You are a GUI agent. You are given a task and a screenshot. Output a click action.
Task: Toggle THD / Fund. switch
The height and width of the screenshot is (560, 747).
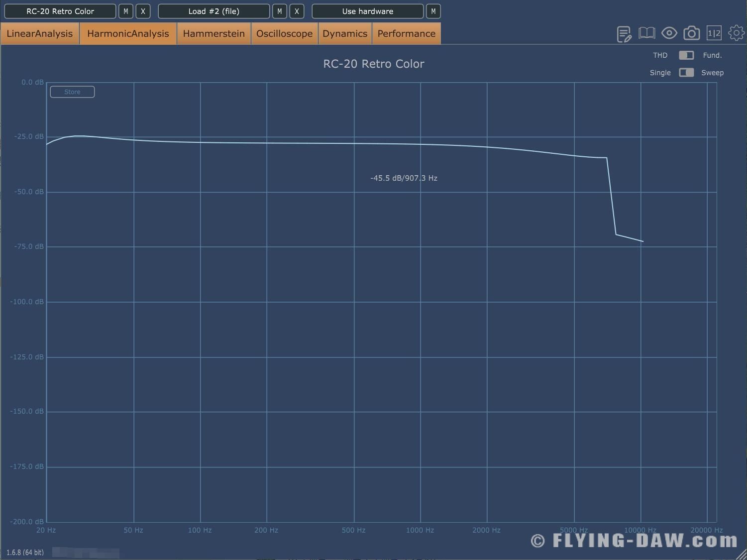tap(686, 55)
